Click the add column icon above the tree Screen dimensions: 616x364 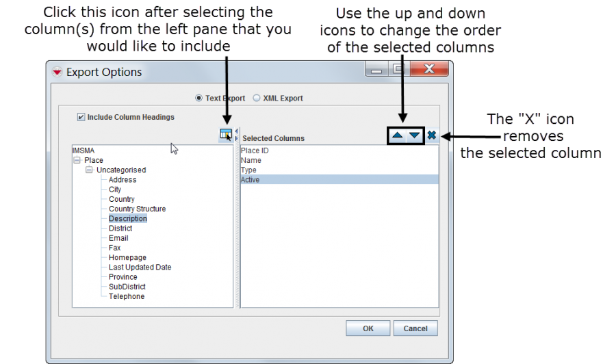pos(225,135)
